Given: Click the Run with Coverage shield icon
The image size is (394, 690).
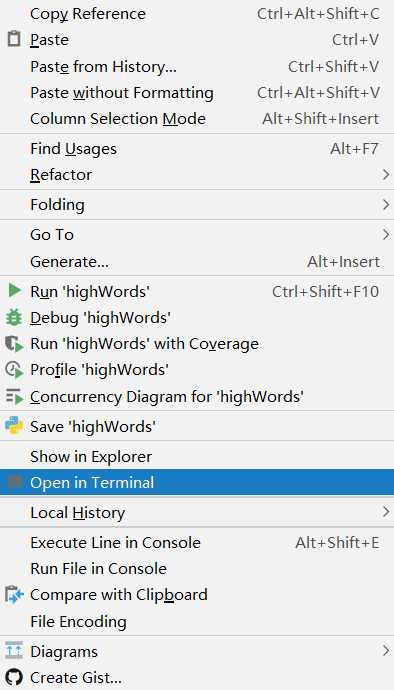Looking at the screenshot, I should pos(14,344).
